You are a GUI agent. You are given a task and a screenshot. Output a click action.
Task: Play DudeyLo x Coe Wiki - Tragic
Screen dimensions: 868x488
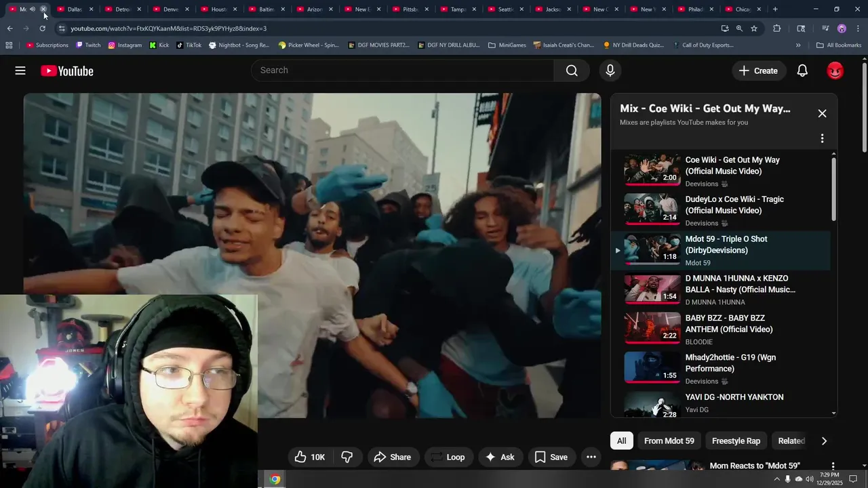[720, 210]
